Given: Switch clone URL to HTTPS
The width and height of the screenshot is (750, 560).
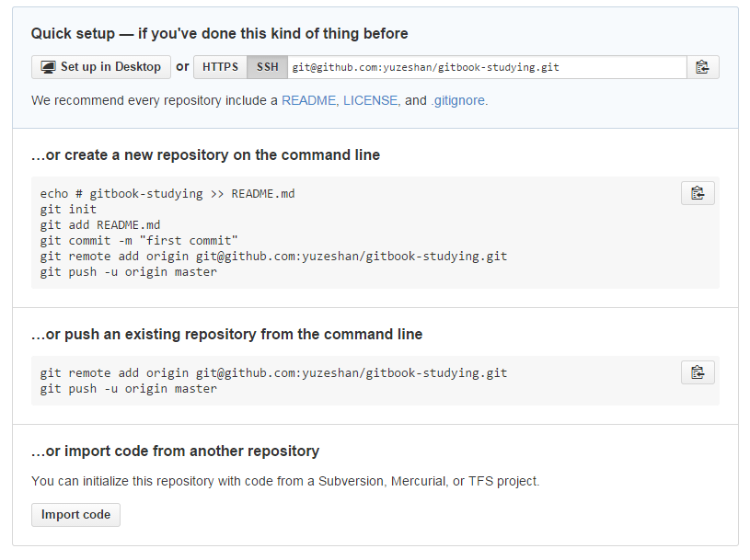Looking at the screenshot, I should coord(220,67).
